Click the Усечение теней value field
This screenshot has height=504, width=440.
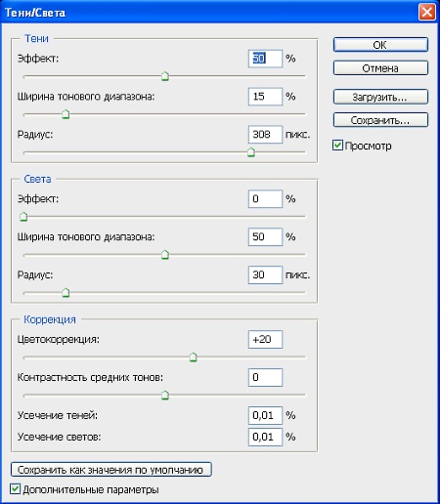265,415
